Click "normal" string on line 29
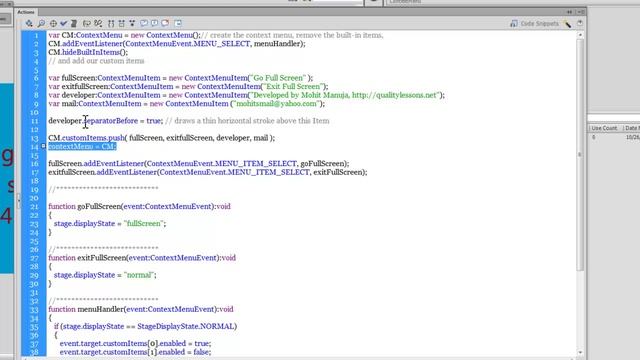The image size is (640, 360). (x=139, y=275)
